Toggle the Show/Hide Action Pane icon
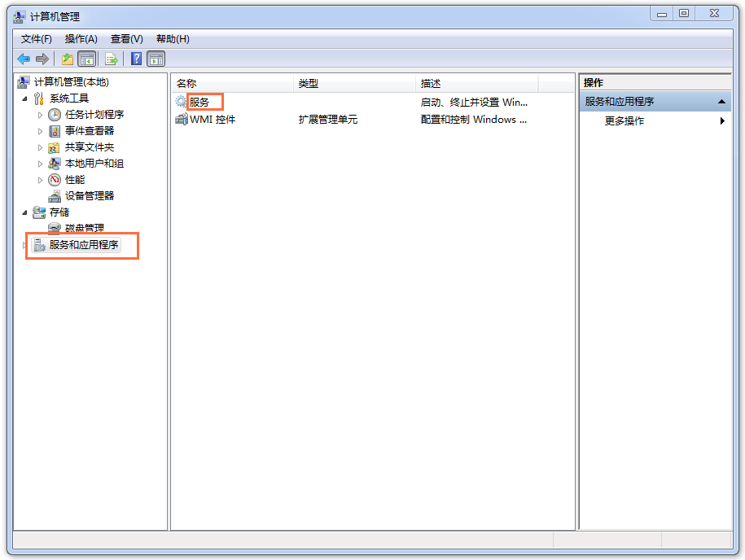The height and width of the screenshot is (560, 745). [x=156, y=59]
